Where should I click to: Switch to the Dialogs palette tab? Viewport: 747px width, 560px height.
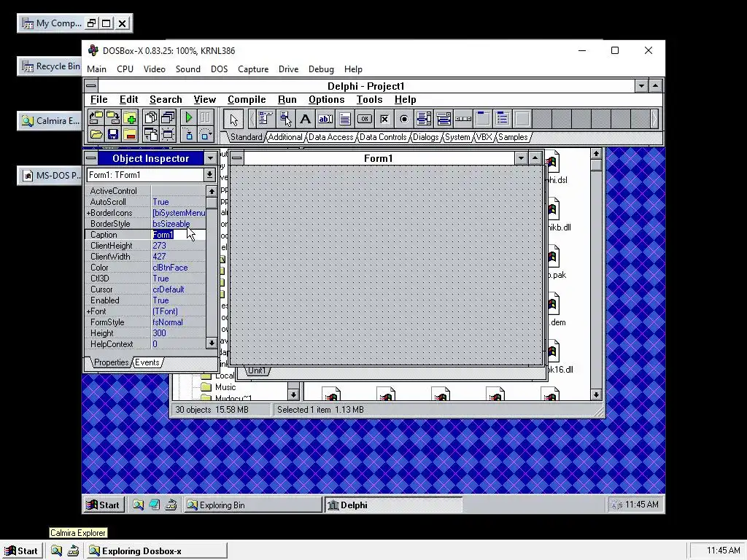pyautogui.click(x=425, y=137)
